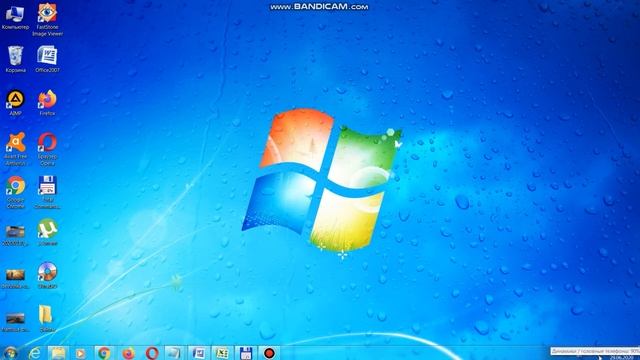640x360 pixels.
Task: Select the topmost image file thumbnail on desktop
Action: pyautogui.click(x=15, y=236)
